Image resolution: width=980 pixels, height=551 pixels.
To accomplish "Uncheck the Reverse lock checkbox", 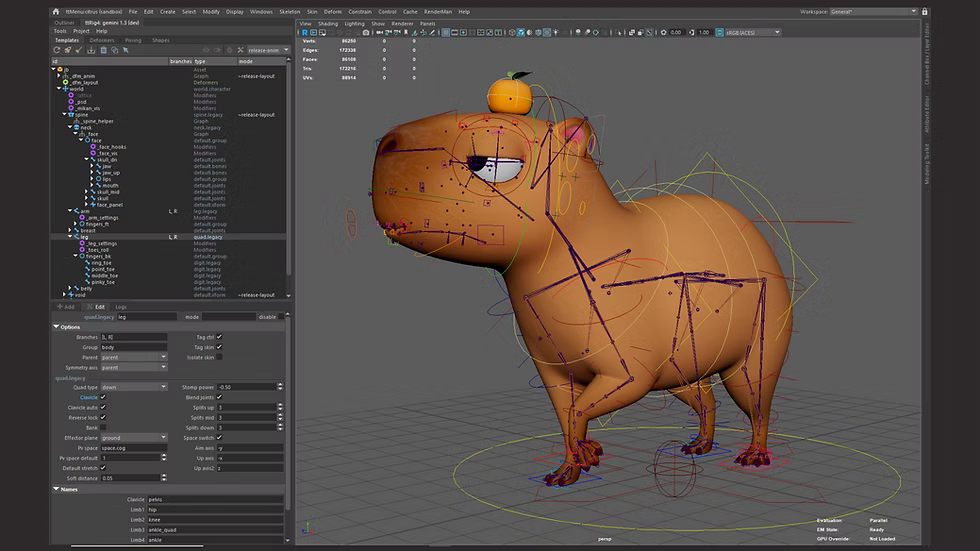I will 102,417.
